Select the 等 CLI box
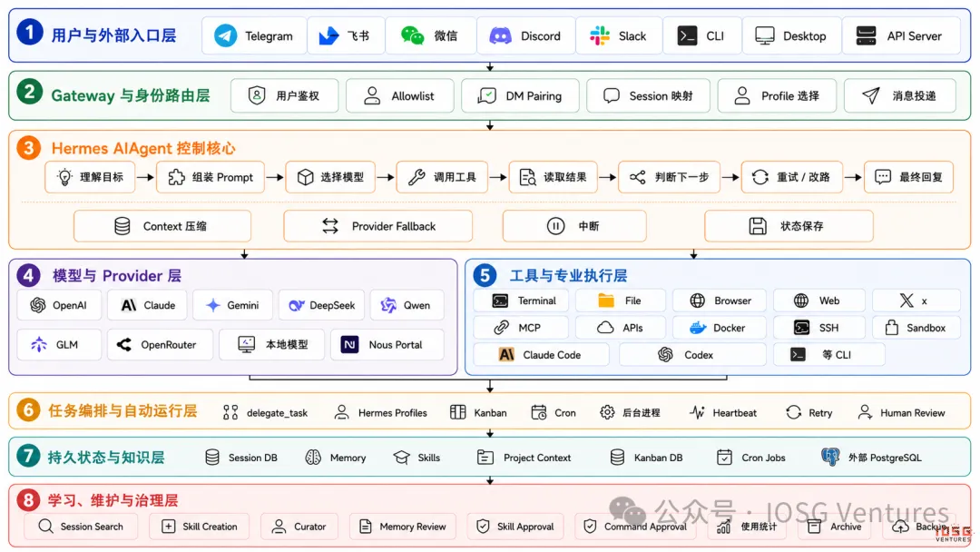Image resolution: width=980 pixels, height=552 pixels. click(x=828, y=354)
